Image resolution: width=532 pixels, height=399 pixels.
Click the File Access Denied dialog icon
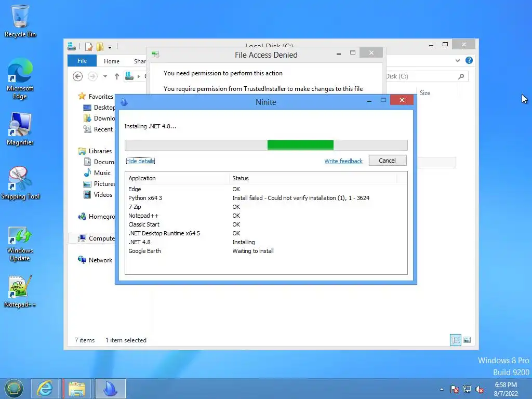[x=155, y=54]
